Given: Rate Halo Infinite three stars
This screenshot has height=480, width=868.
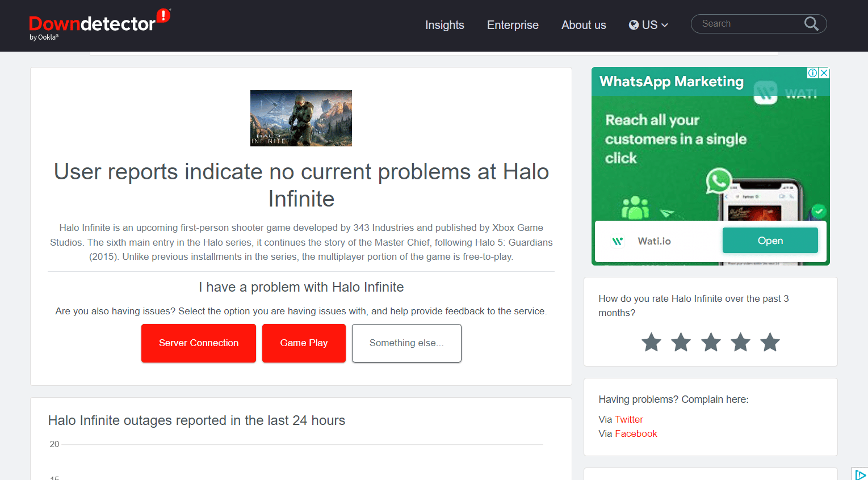Looking at the screenshot, I should tap(711, 342).
